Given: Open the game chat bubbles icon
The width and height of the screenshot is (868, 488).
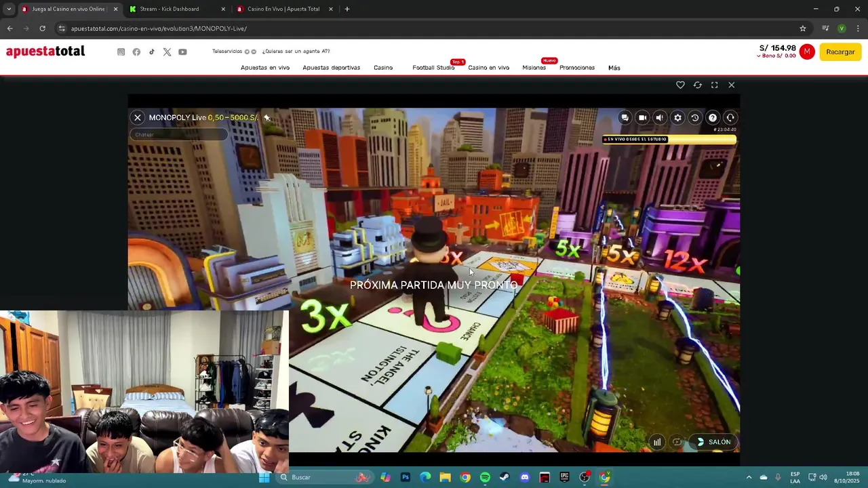Looking at the screenshot, I should click(x=625, y=118).
